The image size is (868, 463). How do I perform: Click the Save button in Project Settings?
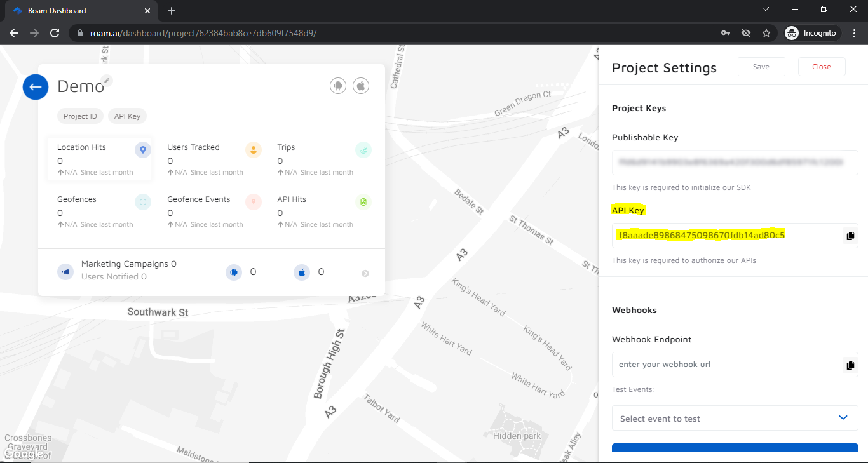tap(761, 67)
